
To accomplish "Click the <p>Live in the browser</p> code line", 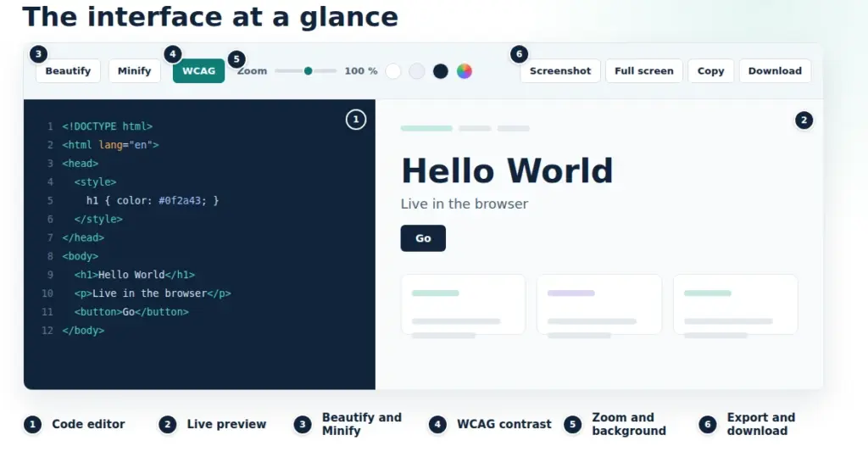I will (x=153, y=293).
